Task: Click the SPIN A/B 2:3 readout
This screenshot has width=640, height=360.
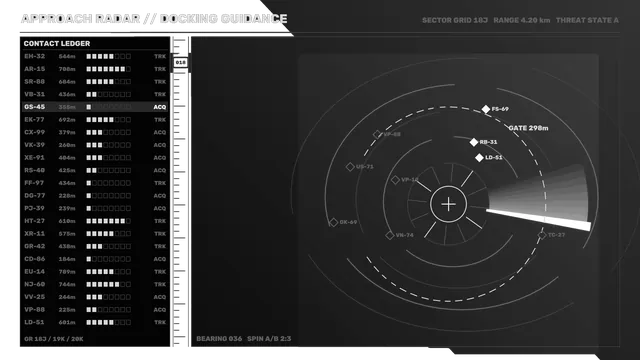Action: pyautogui.click(x=269, y=339)
